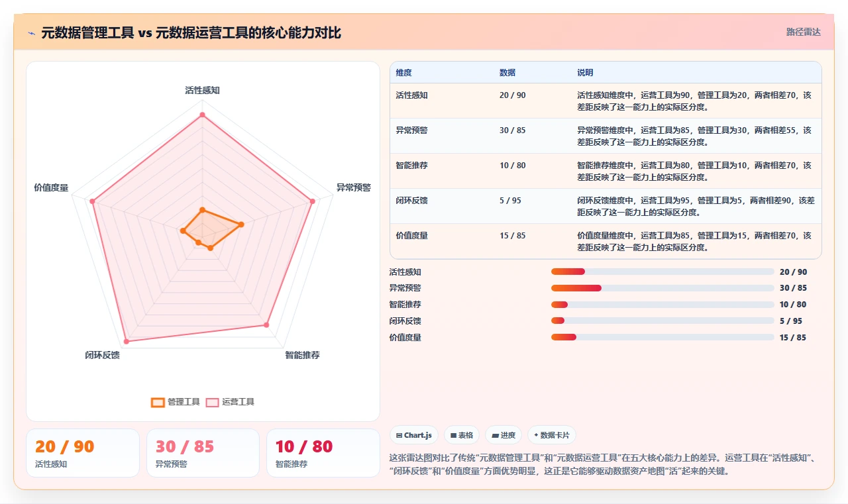This screenshot has width=848, height=504.
Task: Open the 20 / 90 活性感知 data card
Action: pyautogui.click(x=83, y=453)
